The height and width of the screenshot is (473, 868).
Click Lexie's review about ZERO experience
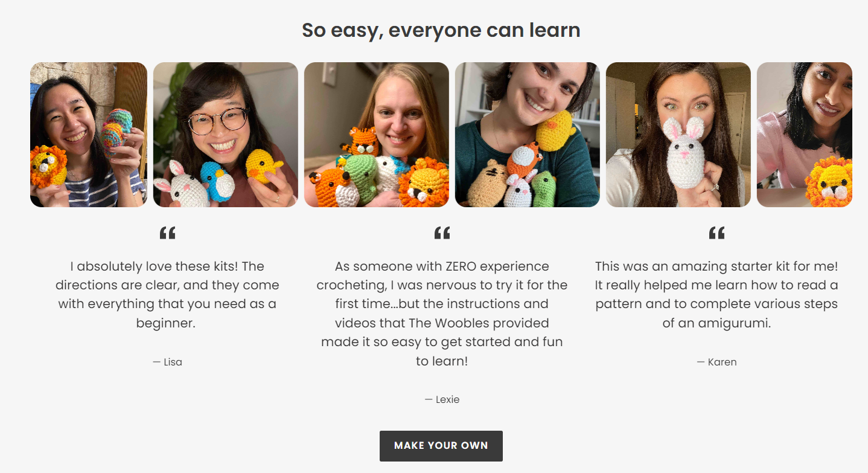(x=442, y=314)
